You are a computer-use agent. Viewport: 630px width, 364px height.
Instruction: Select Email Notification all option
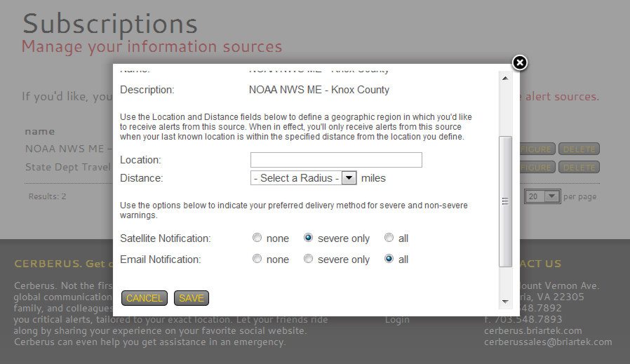click(389, 259)
